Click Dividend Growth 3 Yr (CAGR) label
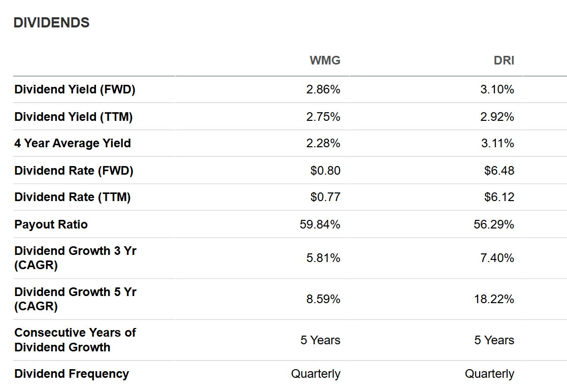Image resolution: width=567 pixels, height=392 pixels. 75,258
